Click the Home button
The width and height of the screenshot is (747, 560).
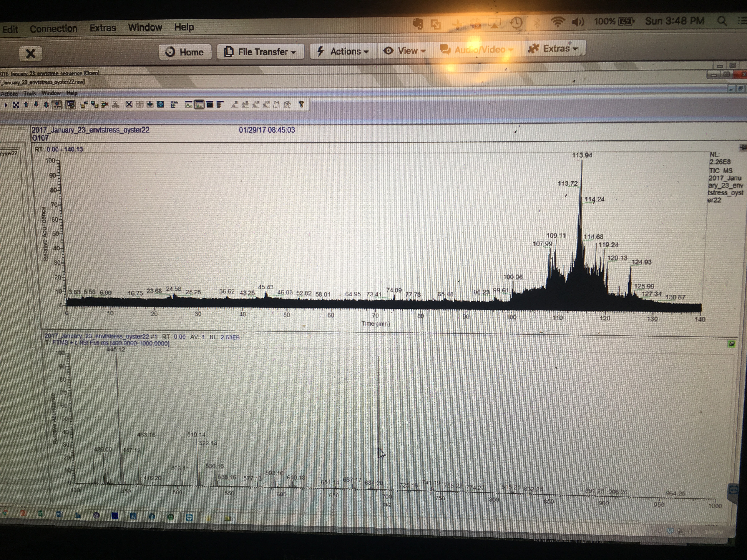[x=185, y=52]
